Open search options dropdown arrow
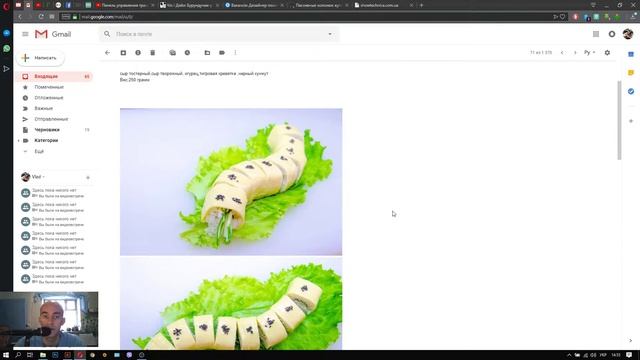Screen dimensions: 640x360 [330, 34]
